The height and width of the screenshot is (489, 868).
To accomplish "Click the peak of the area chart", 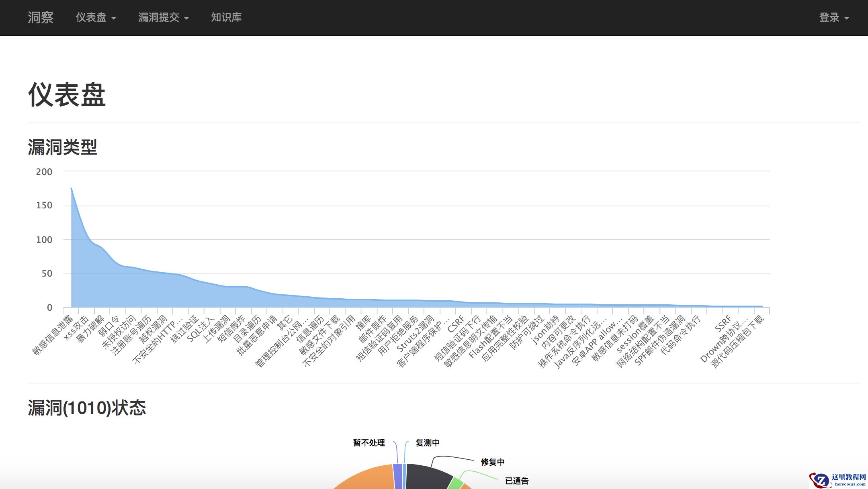I will (72, 188).
